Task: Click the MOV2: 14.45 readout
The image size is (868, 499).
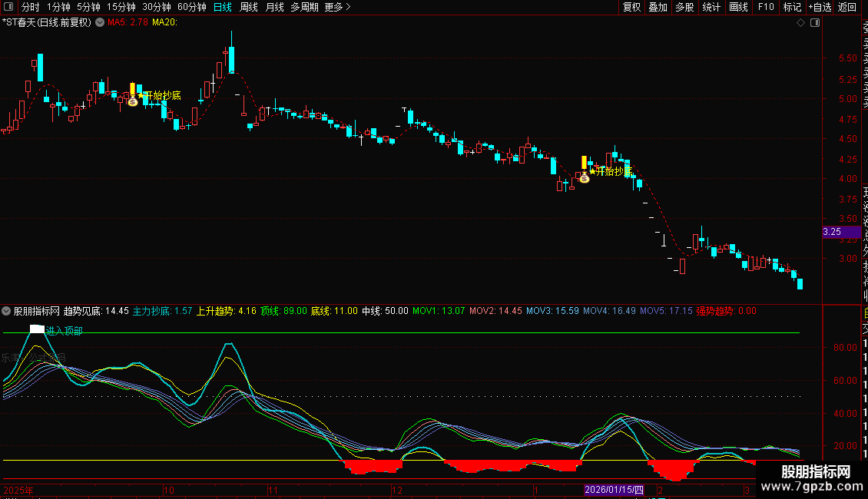Action: 495,311
